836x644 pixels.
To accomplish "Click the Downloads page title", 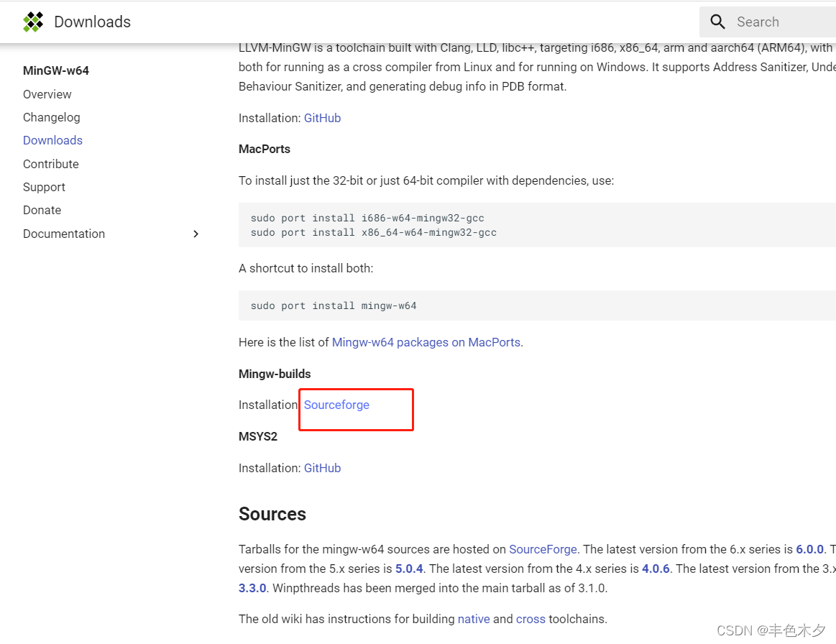I will click(92, 22).
